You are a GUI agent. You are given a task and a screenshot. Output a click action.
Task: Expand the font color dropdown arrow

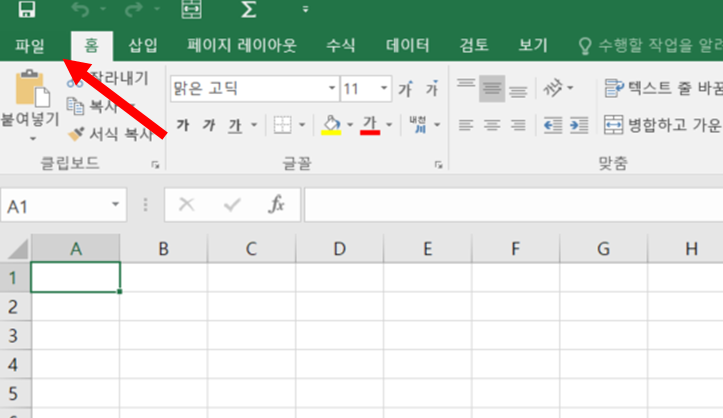pos(389,125)
